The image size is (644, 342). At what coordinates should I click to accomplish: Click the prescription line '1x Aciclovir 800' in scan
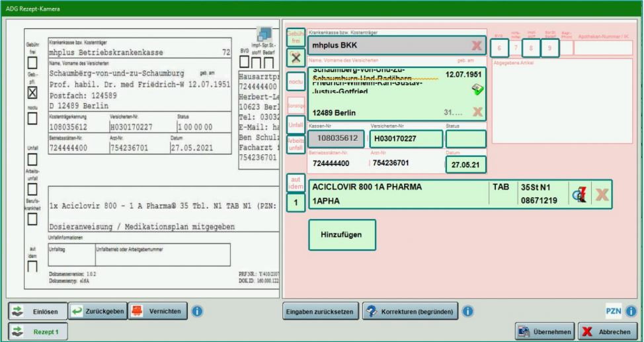[164, 206]
